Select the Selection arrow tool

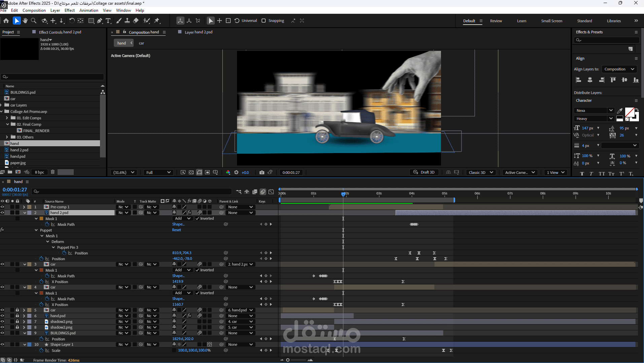pos(16,21)
